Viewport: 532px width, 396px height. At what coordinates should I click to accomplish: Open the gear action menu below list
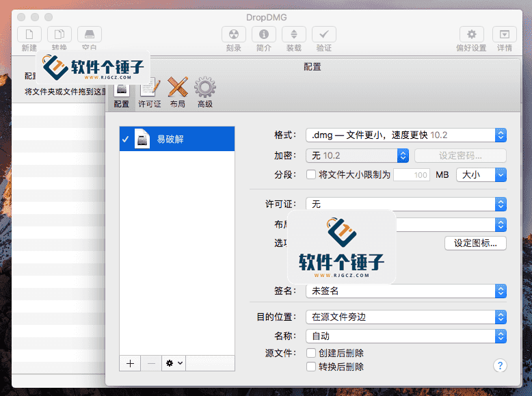(174, 363)
